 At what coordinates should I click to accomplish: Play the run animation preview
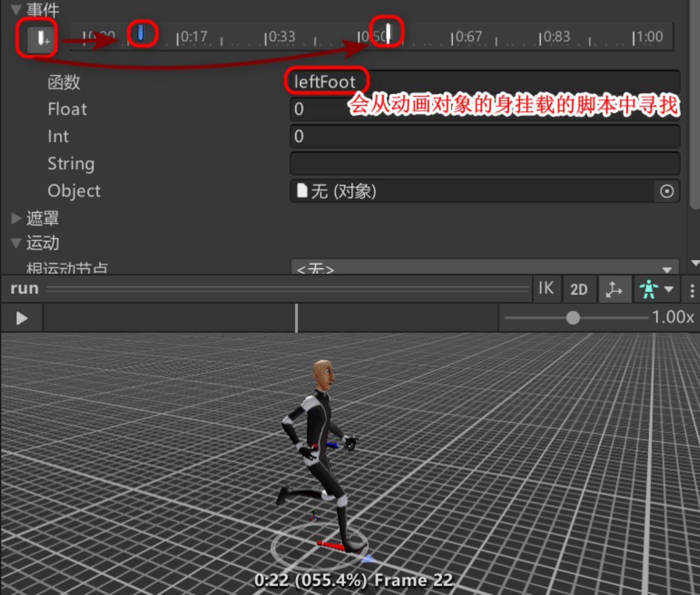pos(21,318)
